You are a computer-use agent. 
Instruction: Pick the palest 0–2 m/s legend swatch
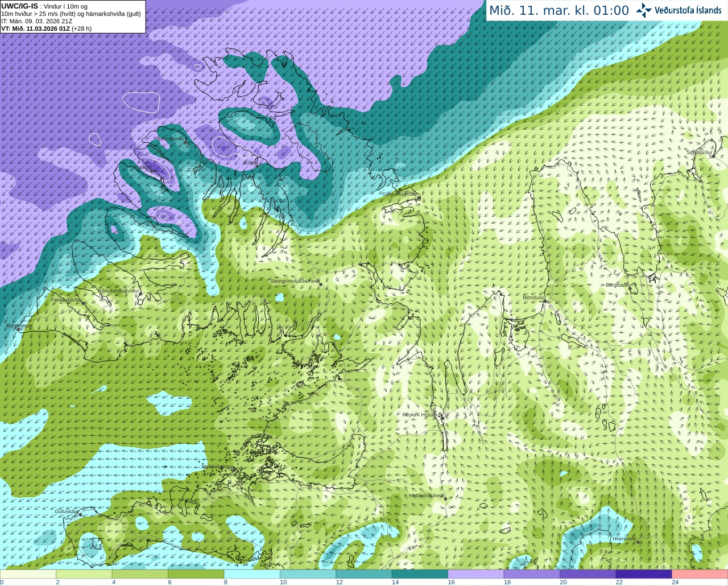pyautogui.click(x=28, y=574)
